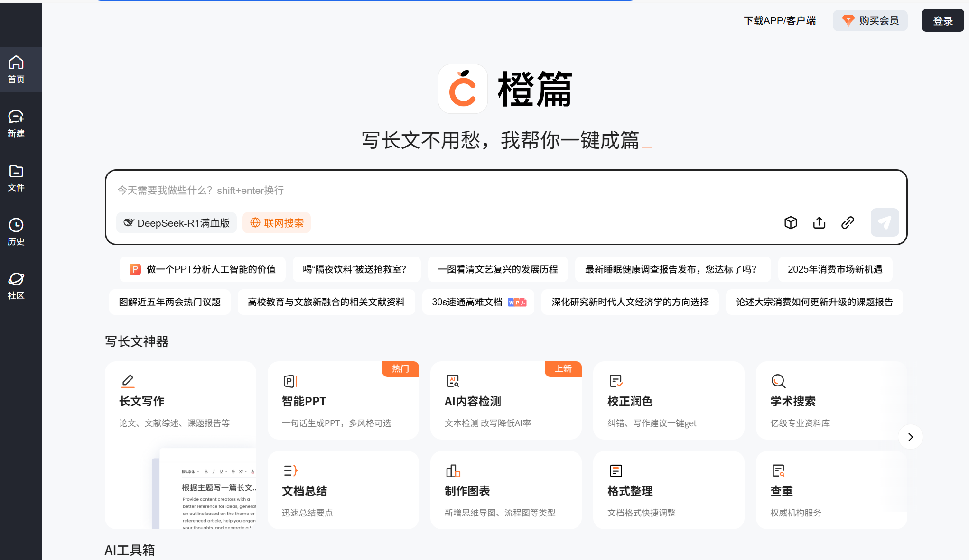969x560 pixels.
Task: Select suggestion 图解近五年两会热门议题
Action: [x=170, y=302]
